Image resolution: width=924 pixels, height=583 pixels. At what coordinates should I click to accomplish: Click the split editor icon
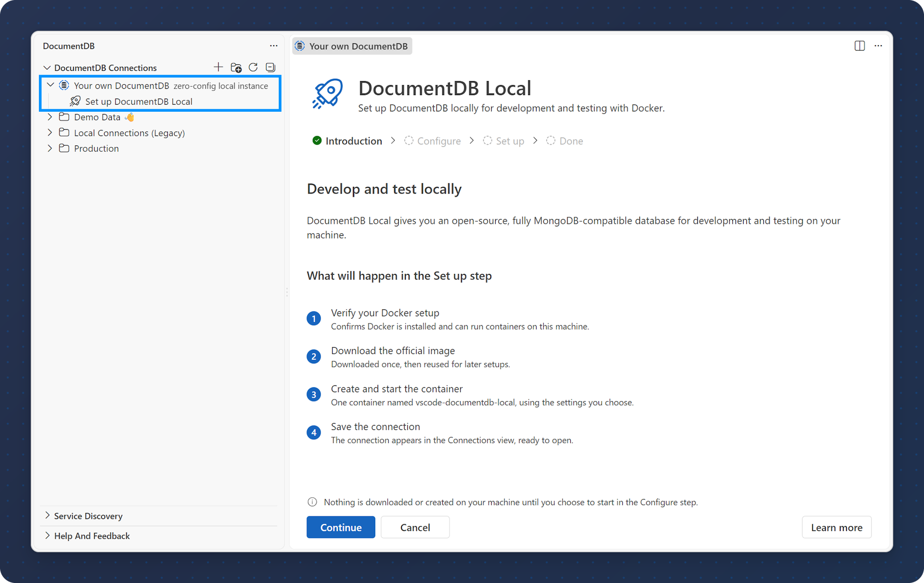860,46
